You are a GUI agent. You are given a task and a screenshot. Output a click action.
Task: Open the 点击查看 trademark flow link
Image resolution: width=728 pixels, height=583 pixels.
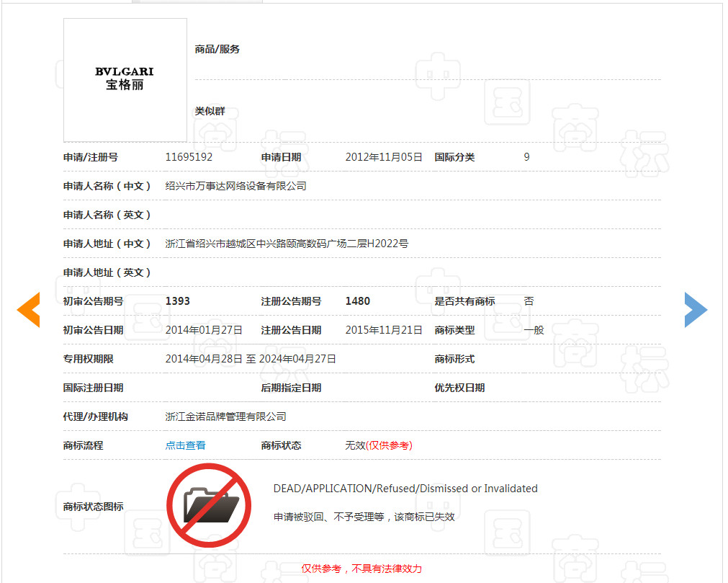[x=185, y=445]
